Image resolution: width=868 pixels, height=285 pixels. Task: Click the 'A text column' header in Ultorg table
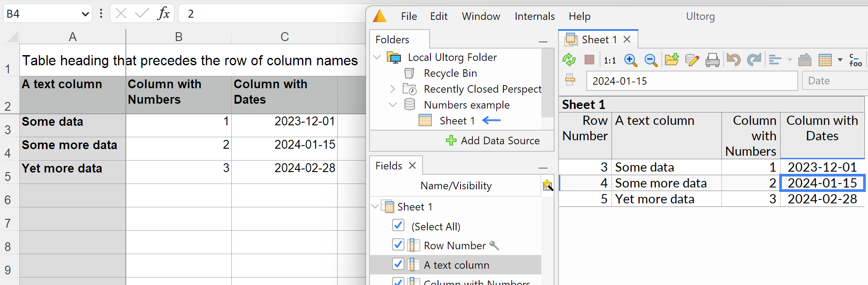coord(666,136)
